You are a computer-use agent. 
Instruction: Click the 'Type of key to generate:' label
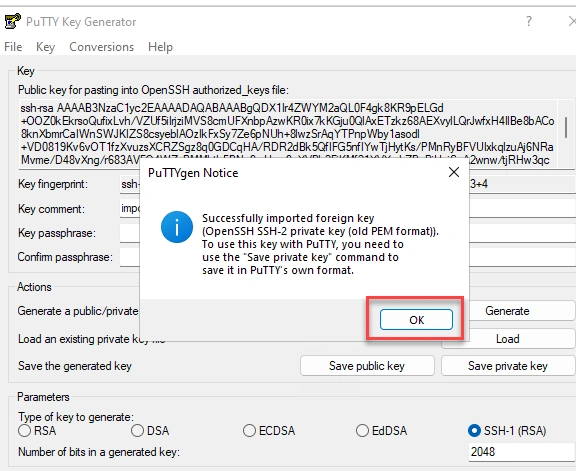[76, 417]
